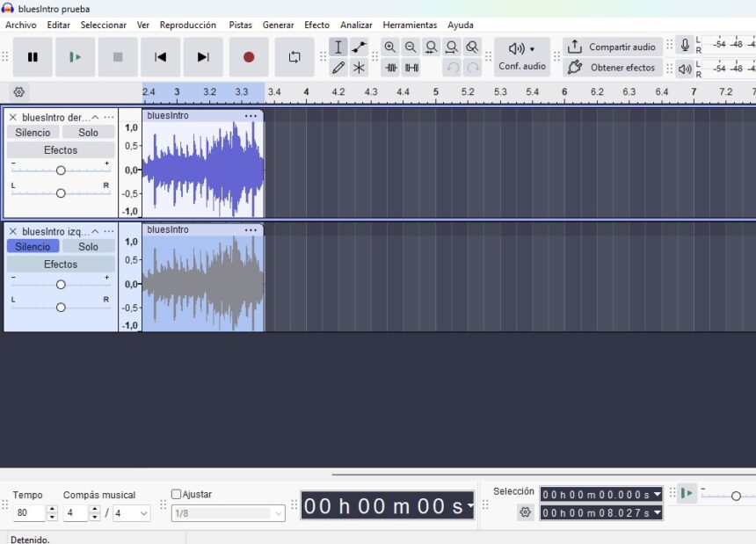Open the Conf. audio dropdown

pos(522,57)
